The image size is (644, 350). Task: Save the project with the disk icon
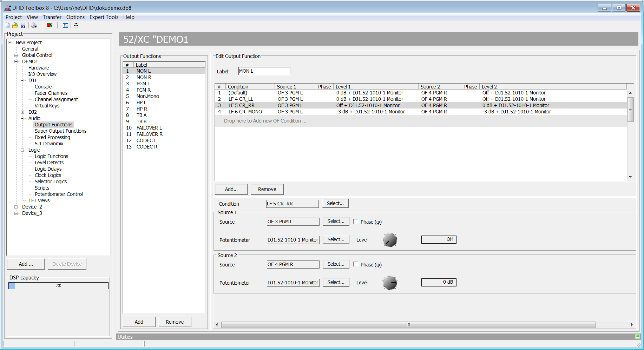23,25
